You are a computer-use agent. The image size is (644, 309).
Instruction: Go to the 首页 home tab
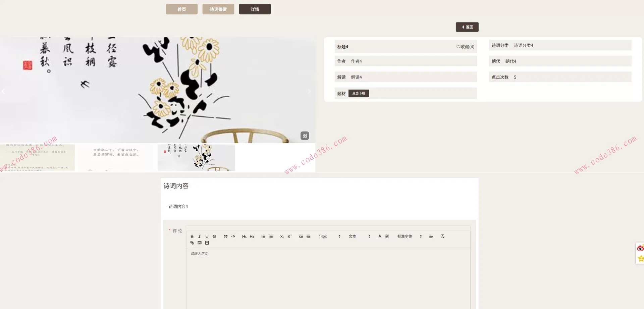[181, 9]
